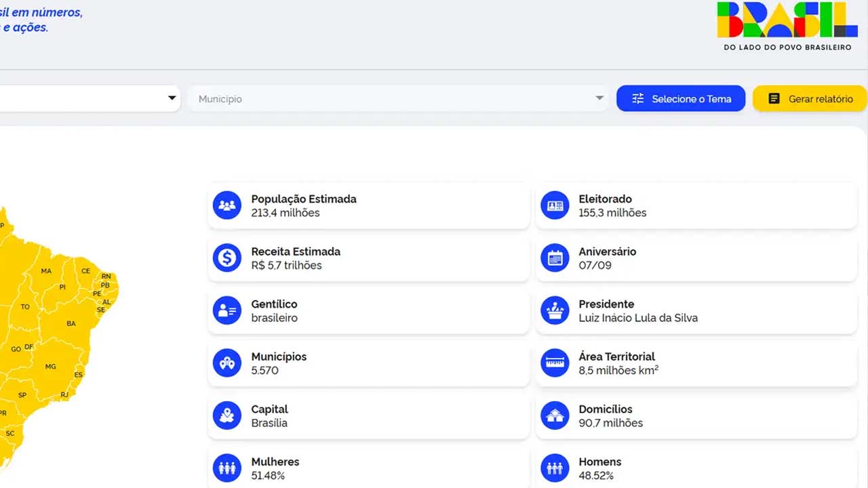This screenshot has width=868, height=488.
Task: Click the Domicílios house icon
Action: coord(555,415)
